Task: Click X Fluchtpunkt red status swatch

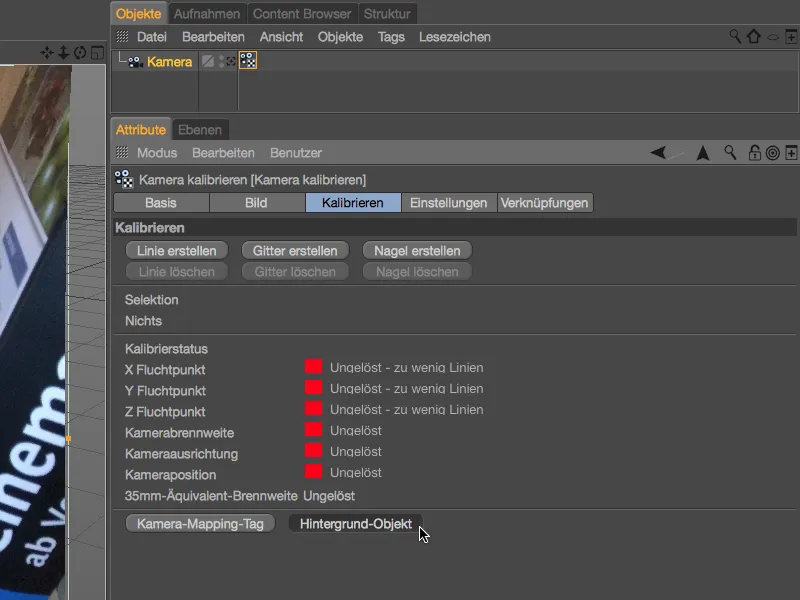Action: 313,366
